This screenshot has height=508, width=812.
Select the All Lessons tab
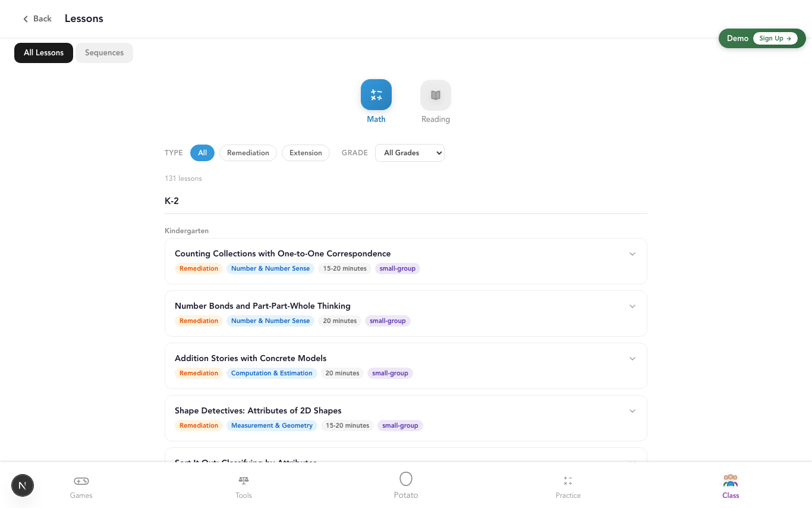pyautogui.click(x=43, y=52)
